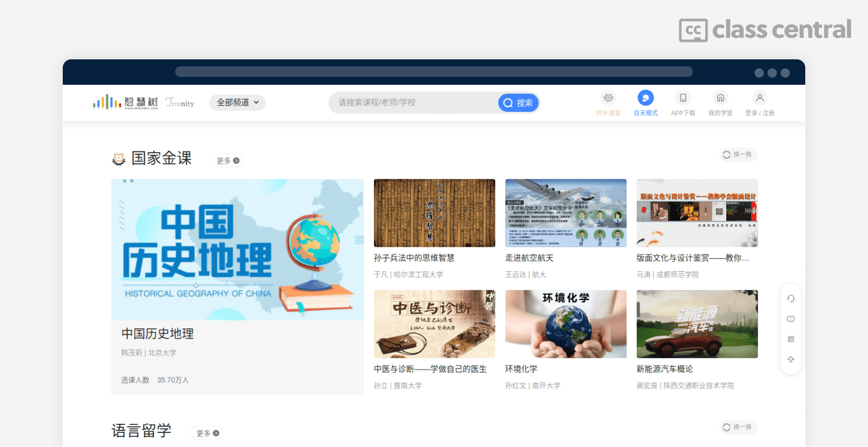Refresh 国家金课 courses with 换一换
868x447 pixels.
coord(738,155)
